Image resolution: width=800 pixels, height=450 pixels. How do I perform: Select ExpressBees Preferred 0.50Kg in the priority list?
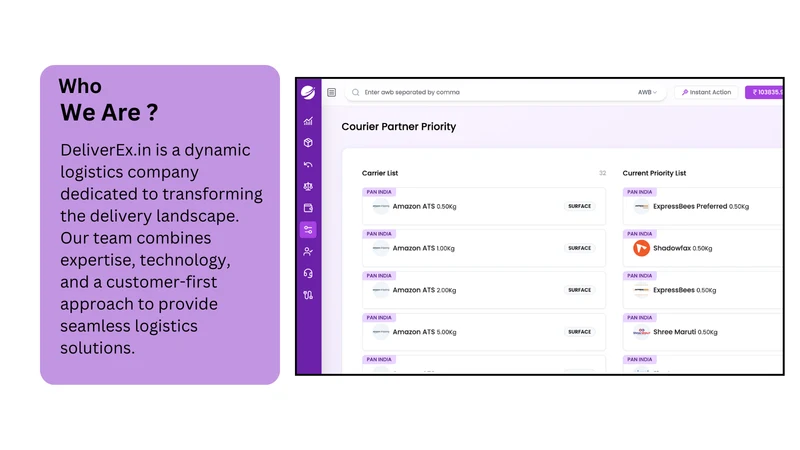(x=703, y=207)
